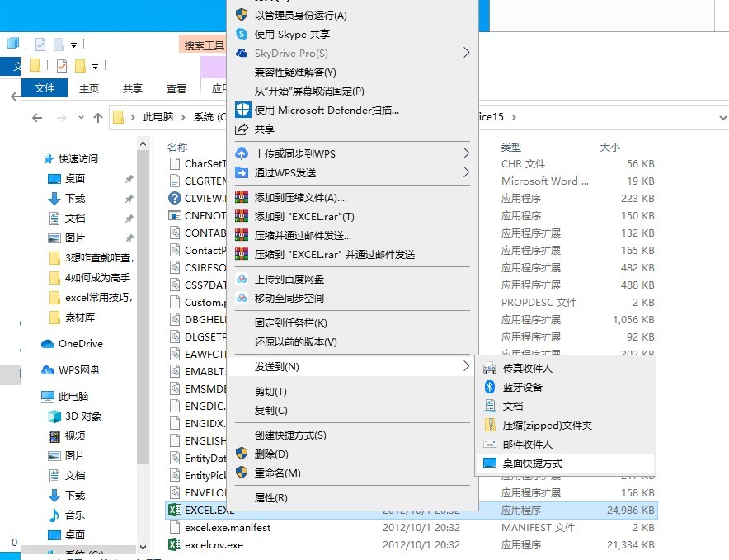Click navigation pane scroll up arrow
The width and height of the screenshot is (729, 560).
tap(143, 144)
